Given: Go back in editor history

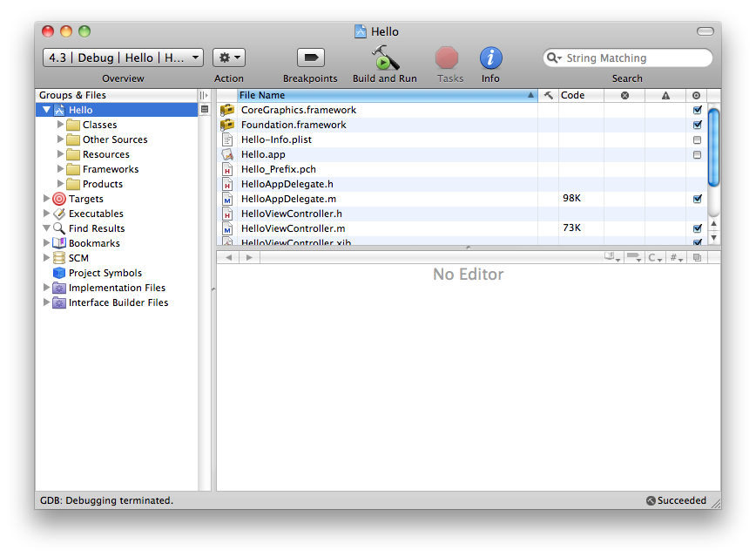Looking at the screenshot, I should [x=228, y=257].
